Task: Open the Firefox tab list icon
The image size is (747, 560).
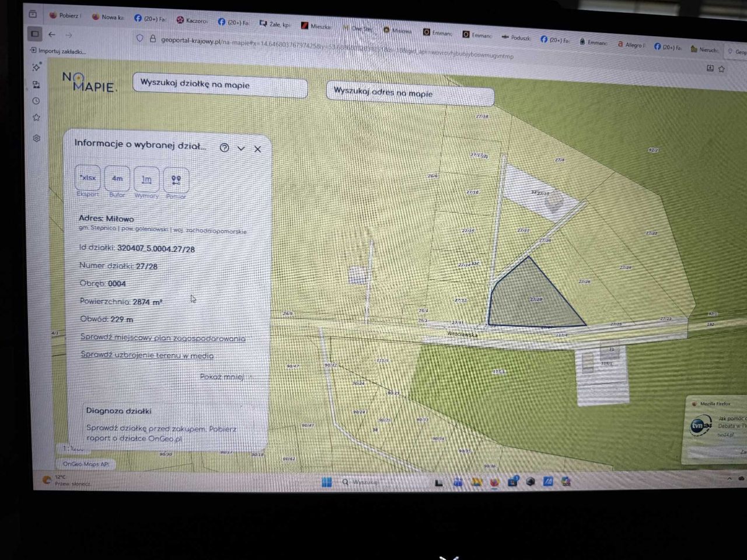Action: 33,13
